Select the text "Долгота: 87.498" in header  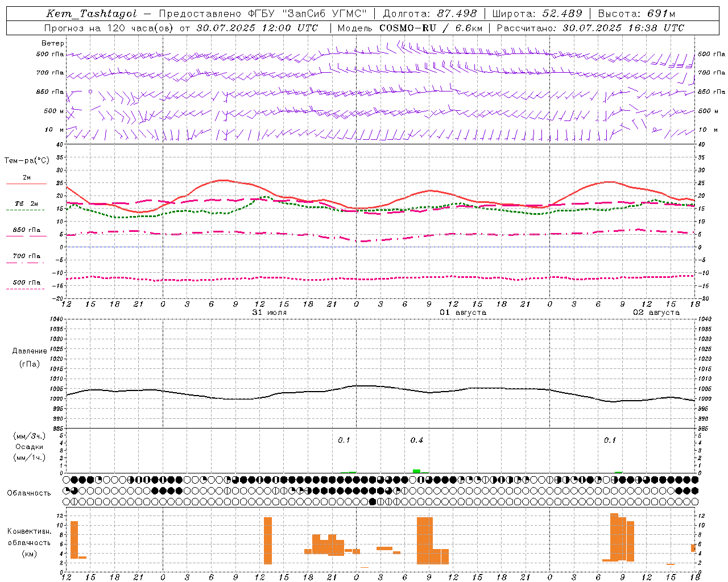[430, 14]
